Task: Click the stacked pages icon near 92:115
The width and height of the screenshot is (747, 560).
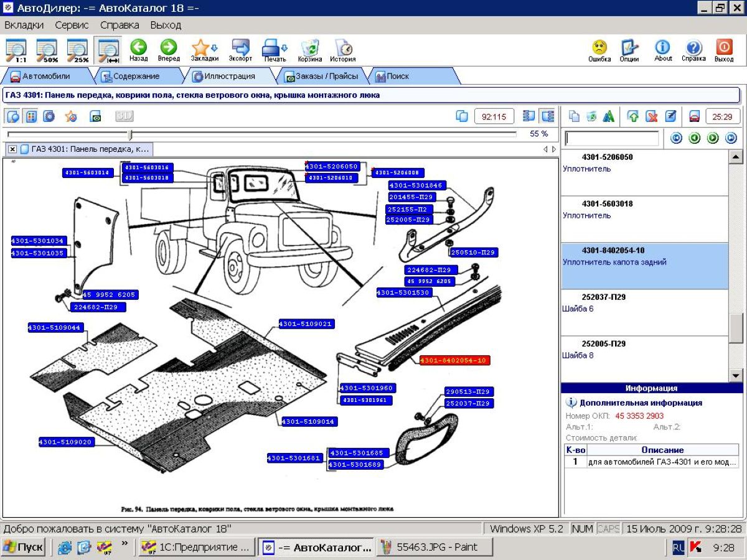Action: click(x=462, y=116)
